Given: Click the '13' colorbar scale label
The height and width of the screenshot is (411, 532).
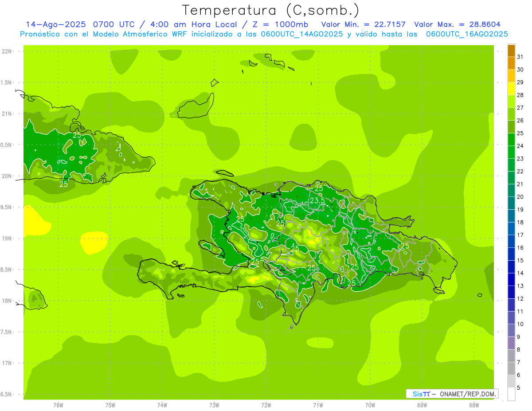Looking at the screenshot, I should point(520,286).
